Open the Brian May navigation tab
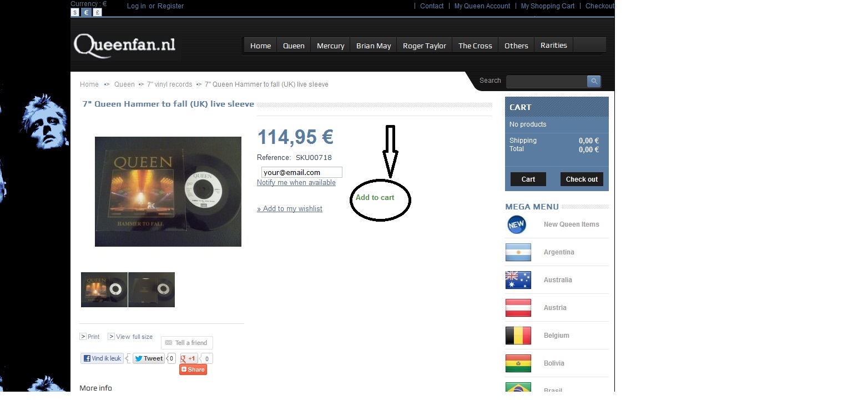 (x=374, y=46)
